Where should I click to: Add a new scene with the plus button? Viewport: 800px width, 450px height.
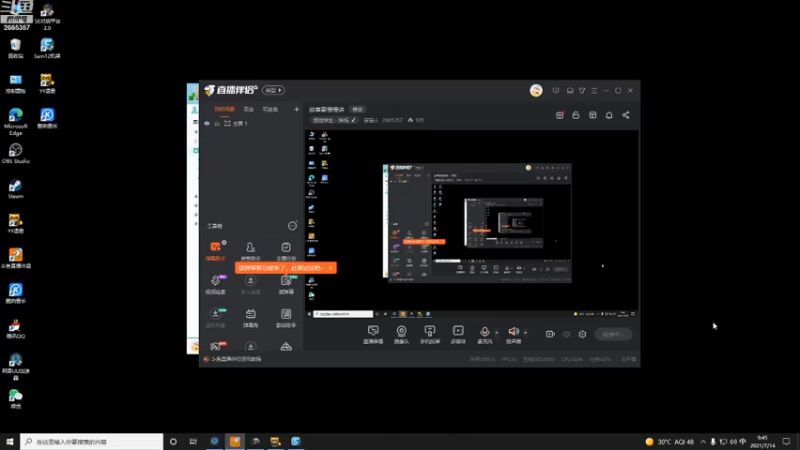point(296,109)
